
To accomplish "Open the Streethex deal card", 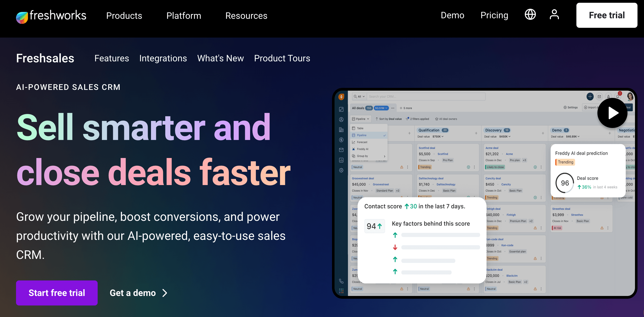I will (581, 218).
